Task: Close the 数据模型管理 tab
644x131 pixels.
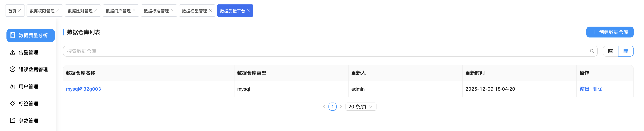Action: pos(210,11)
